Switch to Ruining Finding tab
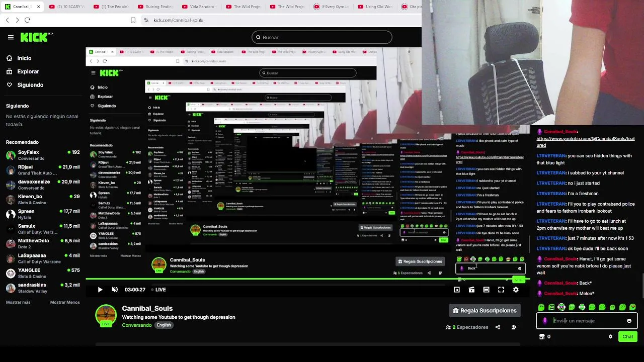644x362 pixels. pos(155,7)
